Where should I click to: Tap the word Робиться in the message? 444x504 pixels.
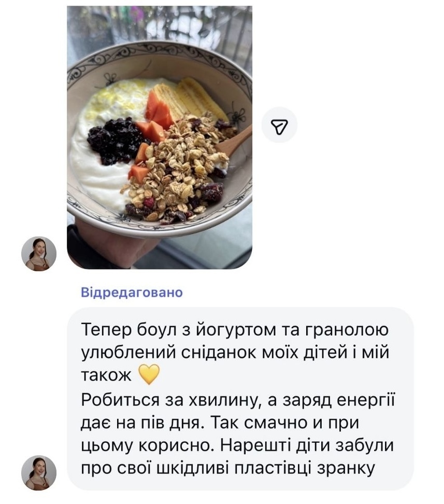(121, 400)
